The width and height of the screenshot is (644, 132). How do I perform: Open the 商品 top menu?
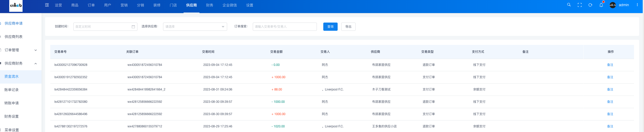click(x=75, y=5)
